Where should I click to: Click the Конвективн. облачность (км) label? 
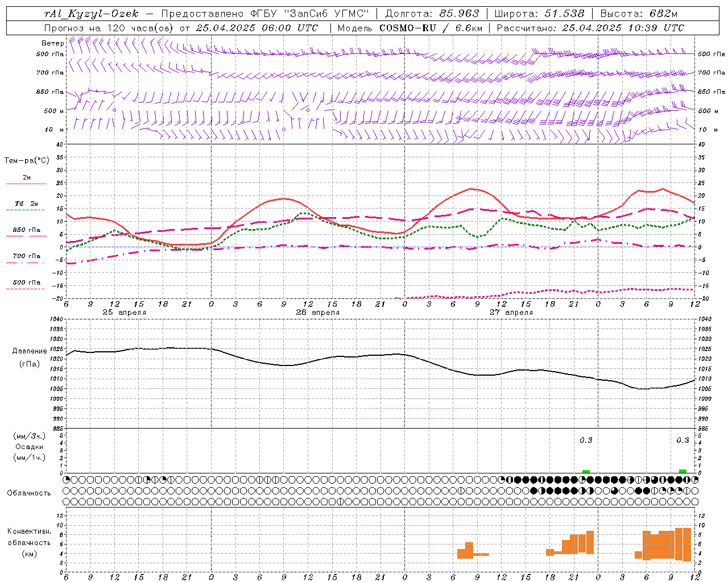pos(29,542)
